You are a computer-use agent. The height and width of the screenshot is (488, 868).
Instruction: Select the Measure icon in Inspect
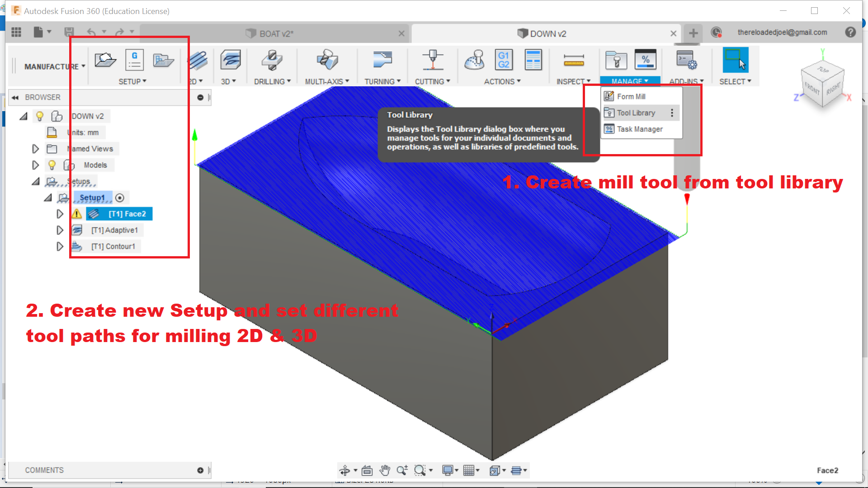point(573,61)
